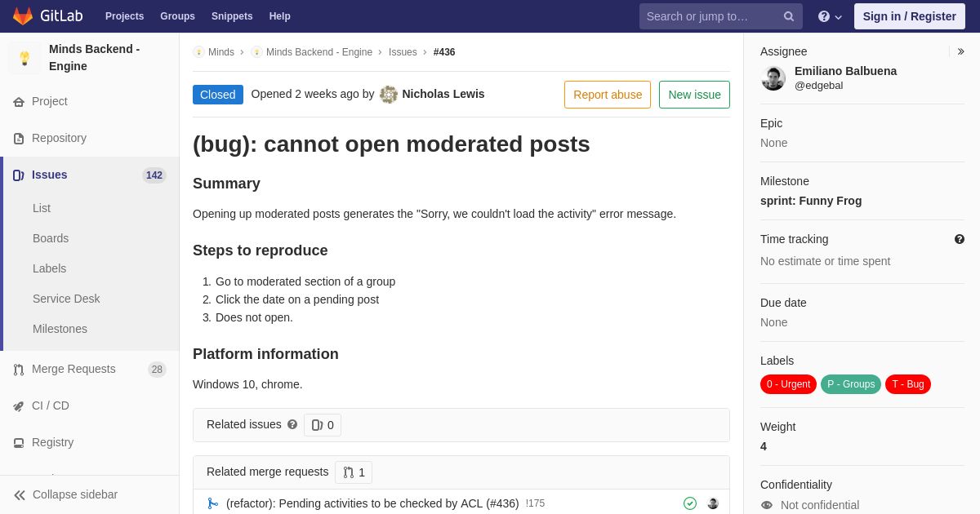
Task: Click the merge request assignee avatar
Action: (x=713, y=503)
